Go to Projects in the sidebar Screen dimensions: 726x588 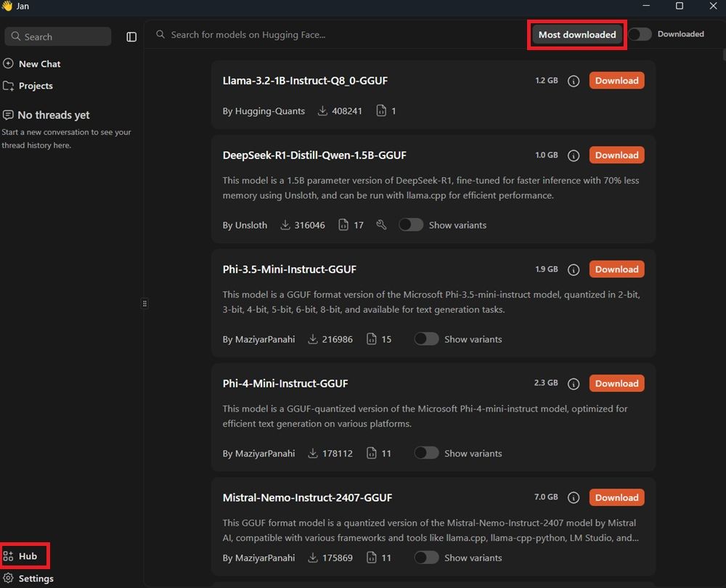[35, 86]
